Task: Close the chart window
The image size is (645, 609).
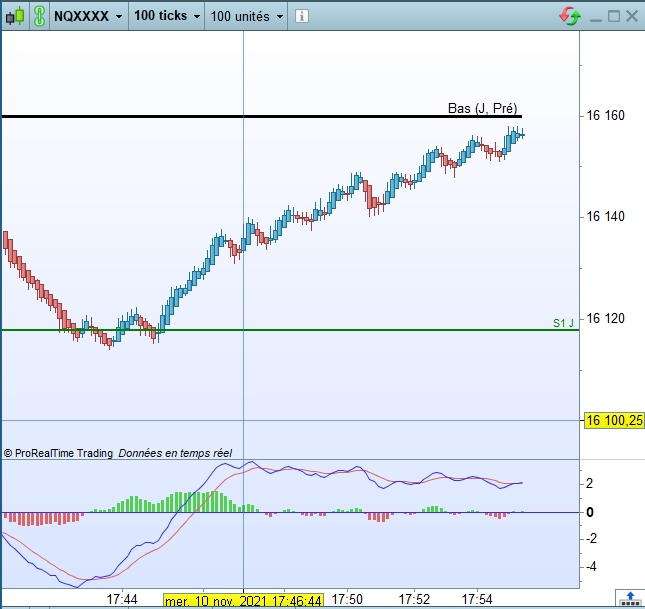Action: click(x=632, y=16)
